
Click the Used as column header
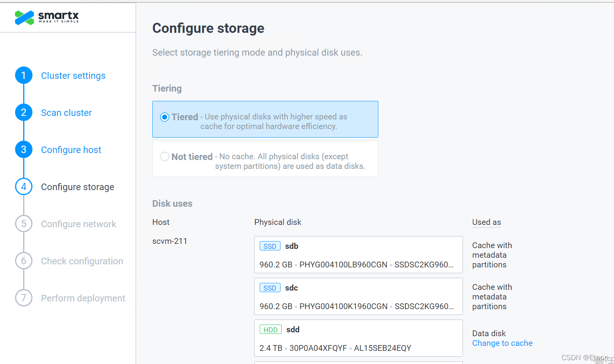coord(486,222)
